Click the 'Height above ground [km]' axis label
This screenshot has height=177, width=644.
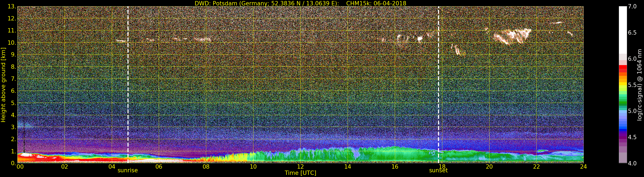3,85
